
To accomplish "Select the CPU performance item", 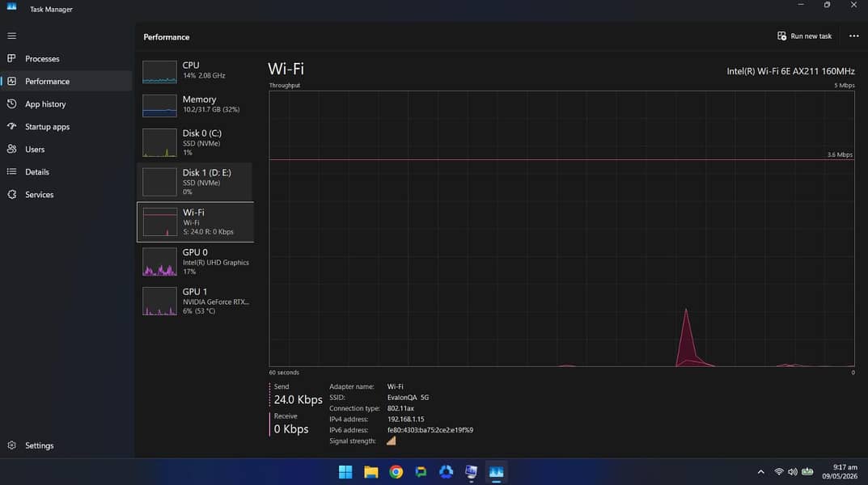I will 196,70.
